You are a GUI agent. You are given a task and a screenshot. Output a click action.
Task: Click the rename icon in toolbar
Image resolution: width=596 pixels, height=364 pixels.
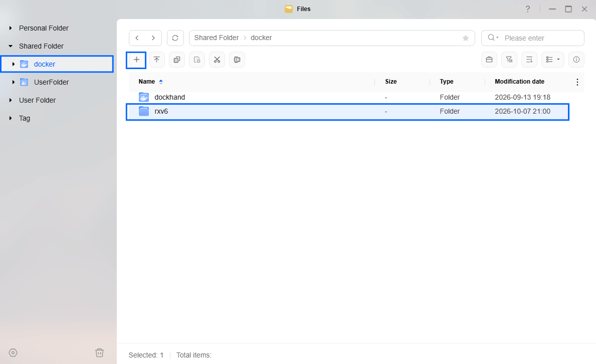pos(237,60)
